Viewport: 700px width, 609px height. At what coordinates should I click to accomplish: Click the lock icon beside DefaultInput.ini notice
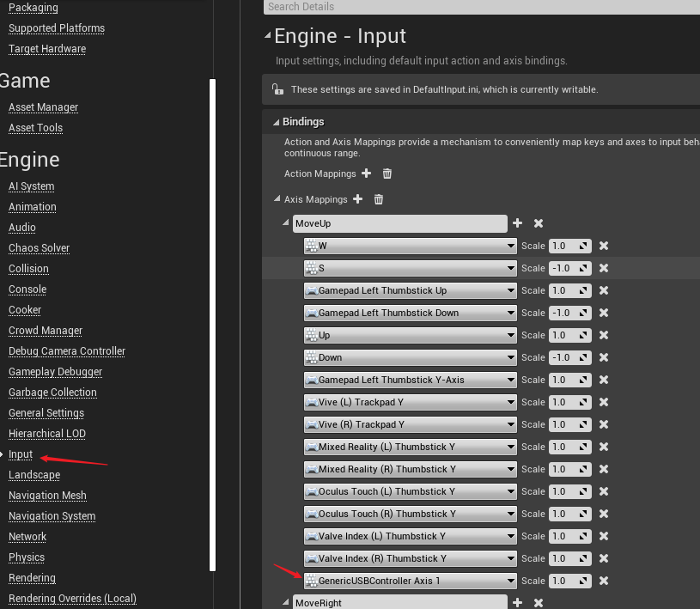point(277,89)
